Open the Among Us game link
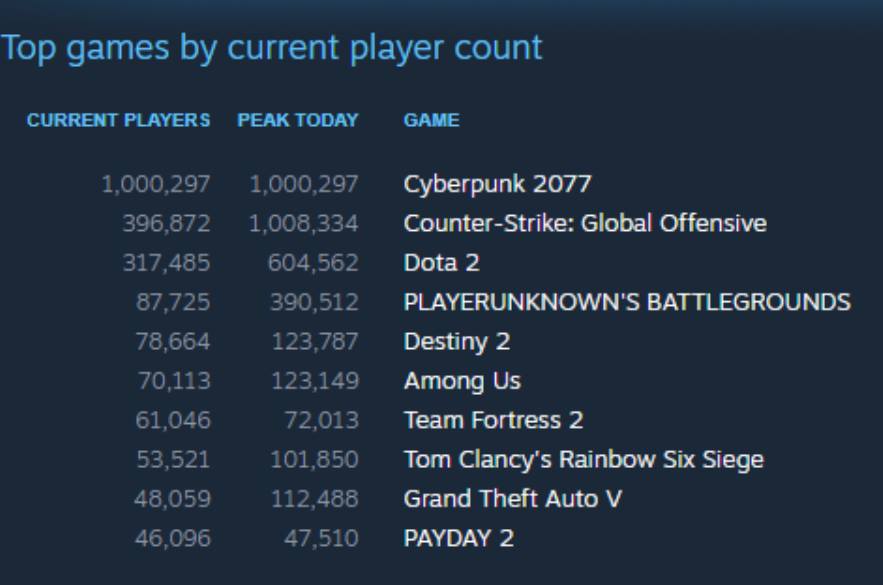This screenshot has width=883, height=585. pyautogui.click(x=462, y=381)
